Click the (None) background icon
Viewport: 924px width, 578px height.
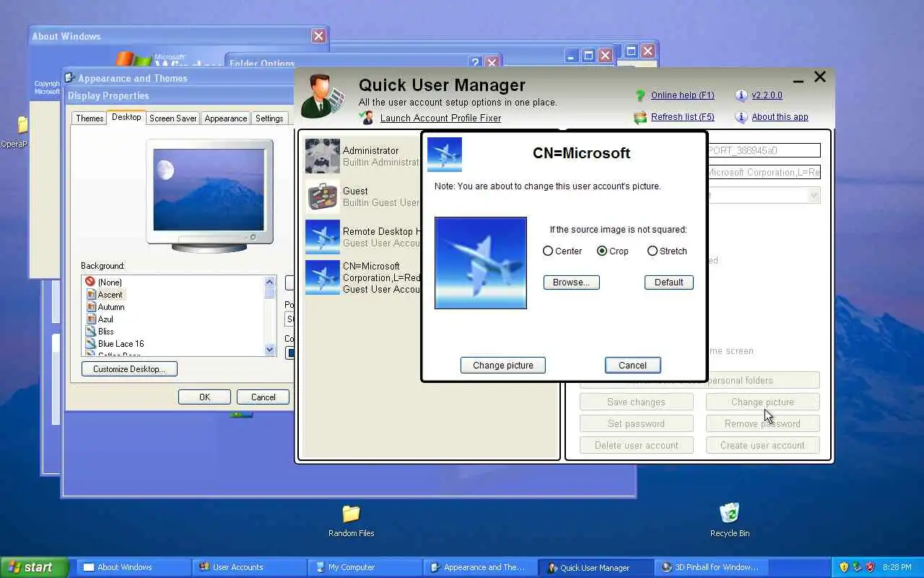90,282
